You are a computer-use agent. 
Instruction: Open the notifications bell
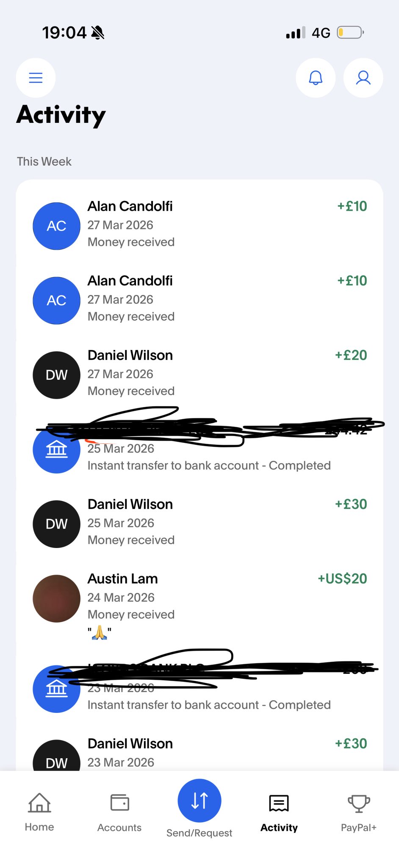316,78
